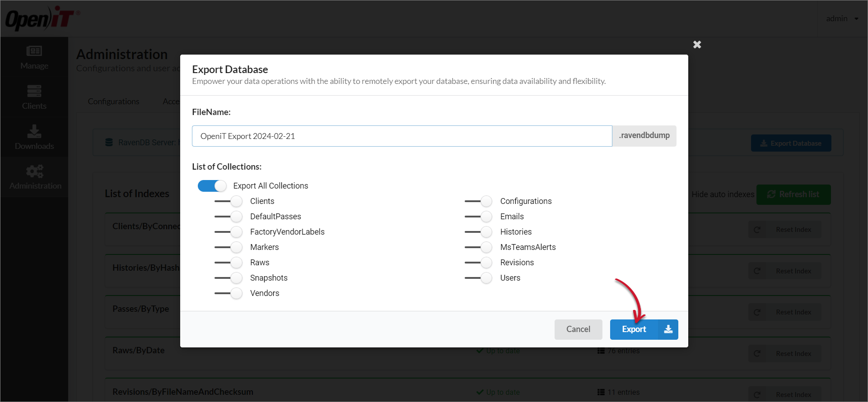This screenshot has height=402, width=868.
Task: Toggle the Configurations collection switch
Action: (x=479, y=201)
